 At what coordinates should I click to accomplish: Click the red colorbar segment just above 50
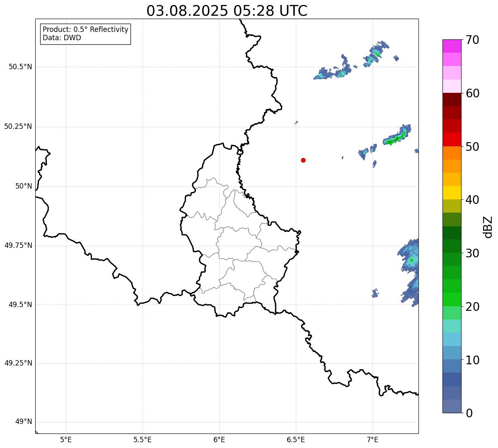(451, 139)
